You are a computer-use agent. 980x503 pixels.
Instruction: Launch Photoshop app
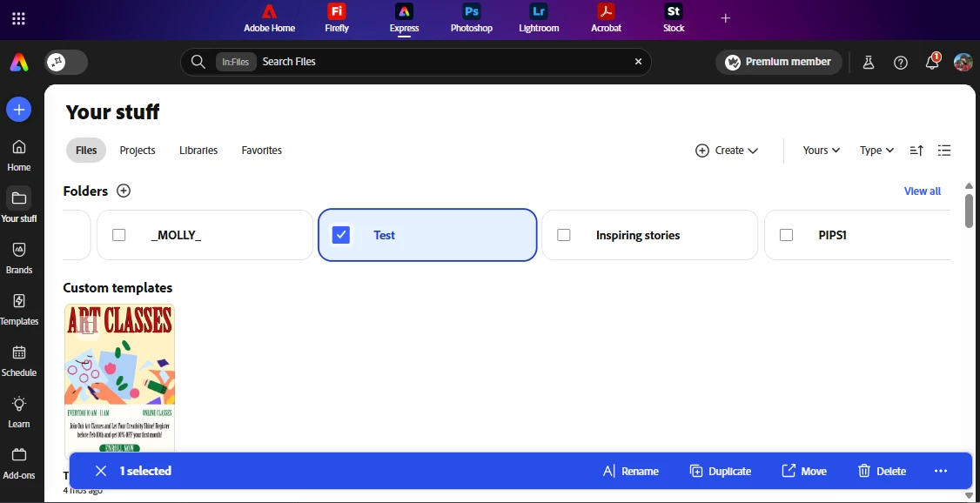point(471,19)
